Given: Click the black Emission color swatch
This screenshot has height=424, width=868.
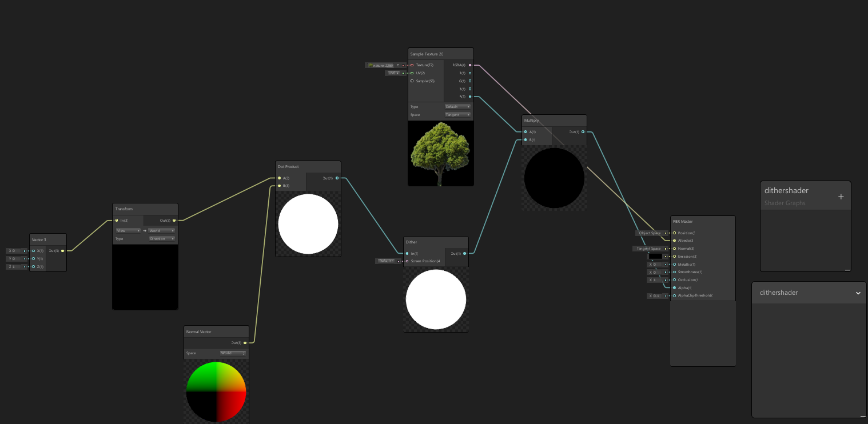Looking at the screenshot, I should (655, 257).
